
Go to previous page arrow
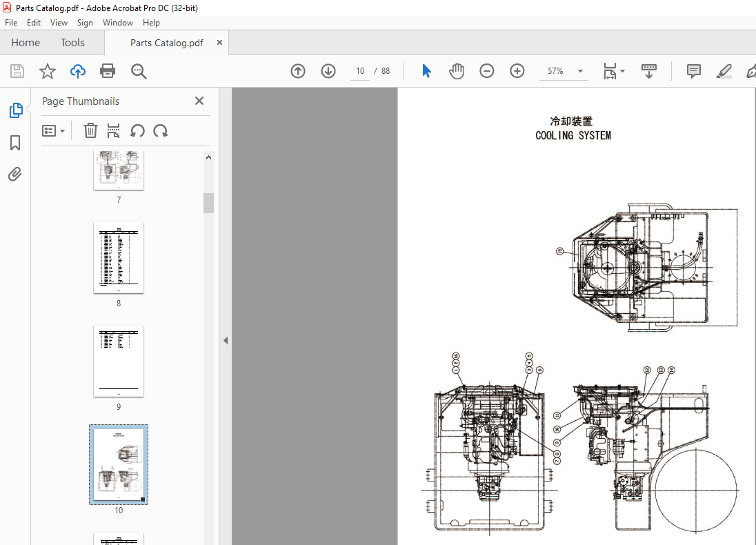coord(298,71)
